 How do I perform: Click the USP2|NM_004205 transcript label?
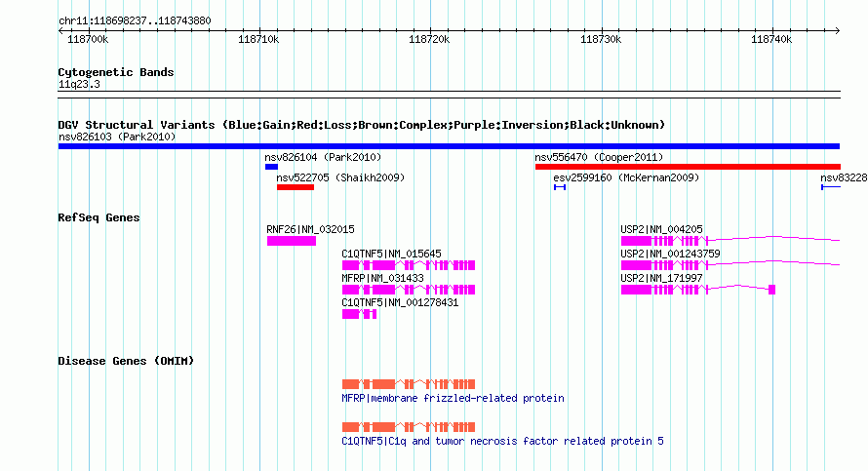coord(661,230)
